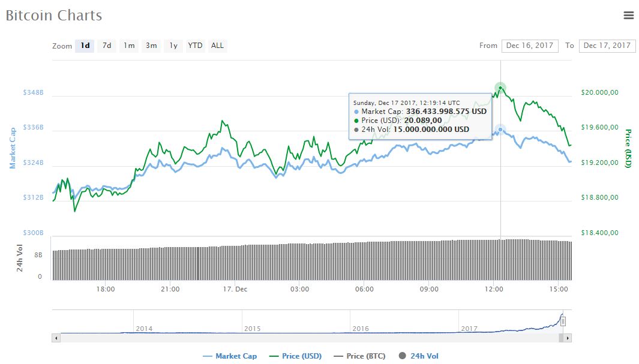Click the 24h Vol axis title
639x364 pixels.
[x=20, y=258]
